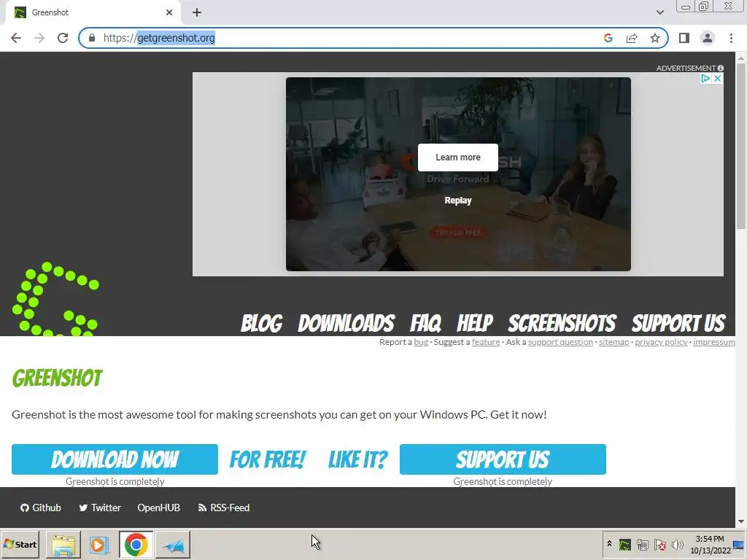The height and width of the screenshot is (560, 747).
Task: Click the Action Center flag tray icon
Action: (x=659, y=544)
